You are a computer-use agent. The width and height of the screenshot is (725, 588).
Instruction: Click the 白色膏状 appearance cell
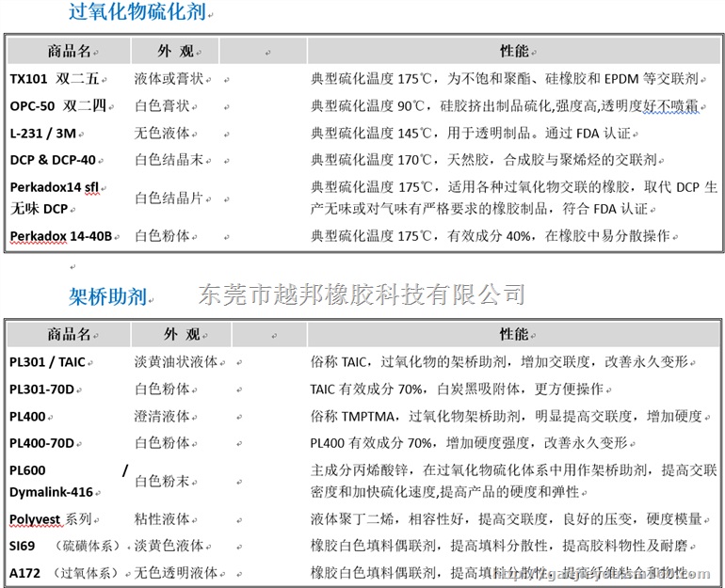(x=162, y=105)
